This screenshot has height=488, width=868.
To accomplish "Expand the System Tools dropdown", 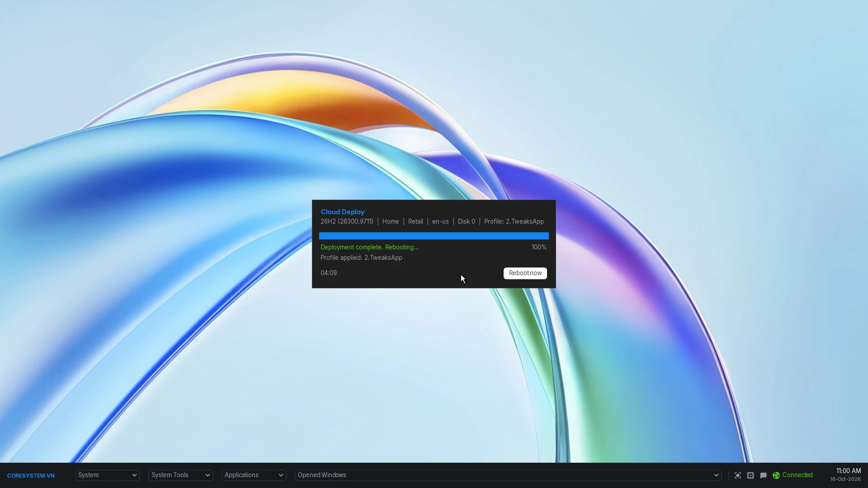I will 180,475.
